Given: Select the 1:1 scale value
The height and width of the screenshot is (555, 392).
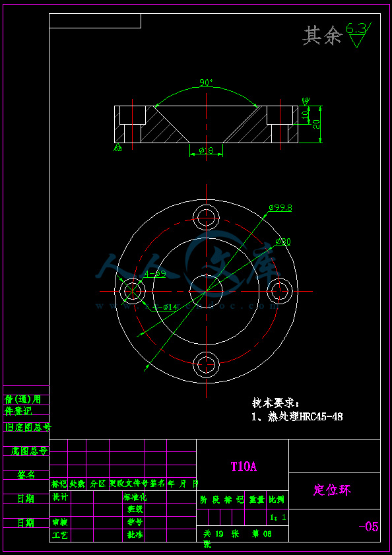Looking at the screenshot, I should click(x=278, y=517).
